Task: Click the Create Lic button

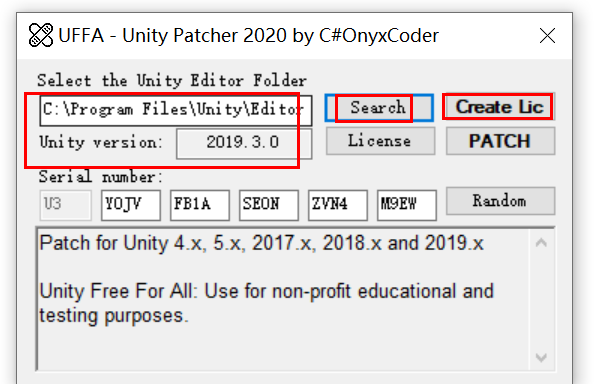Action: (500, 107)
